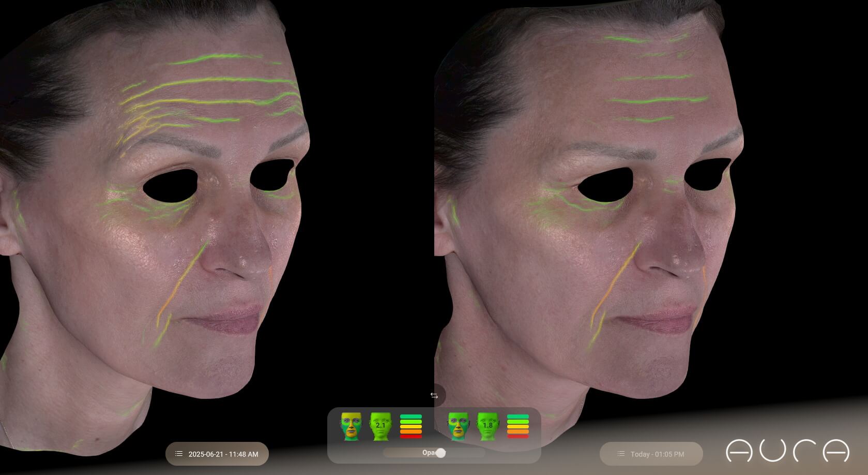Image resolution: width=868 pixels, height=475 pixels.
Task: Toggle right scan's severity color scale
Action: coord(518,426)
